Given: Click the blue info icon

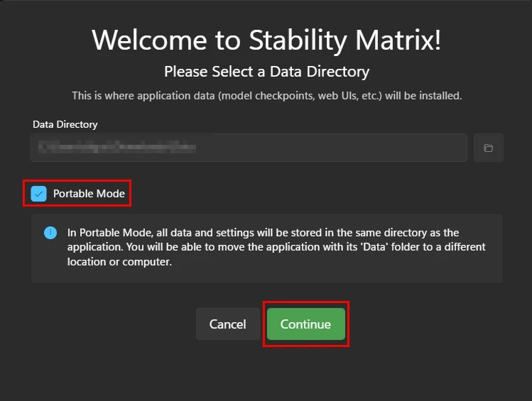Looking at the screenshot, I should [50, 233].
